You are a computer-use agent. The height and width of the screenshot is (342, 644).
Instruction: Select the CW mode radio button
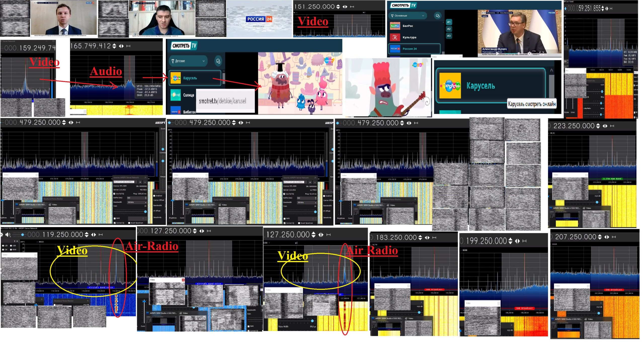coord(3,249)
